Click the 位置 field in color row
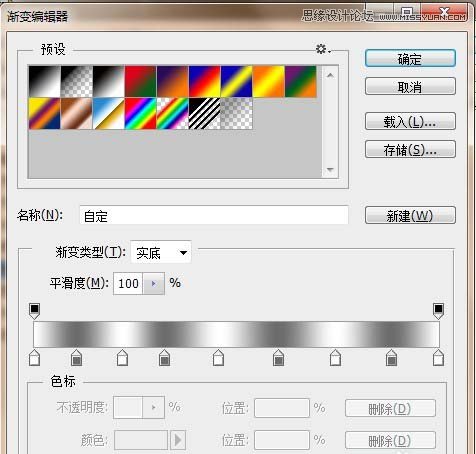The height and width of the screenshot is (454, 476). coord(282,440)
